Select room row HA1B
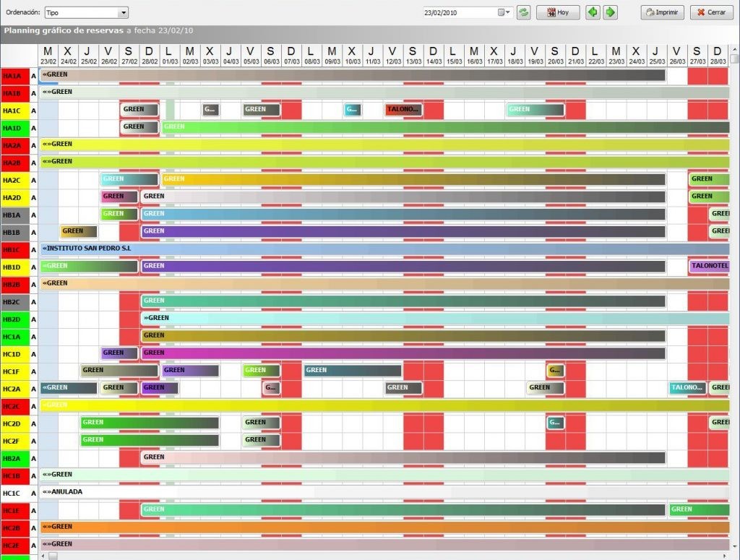The width and height of the screenshot is (740, 560). [15, 93]
